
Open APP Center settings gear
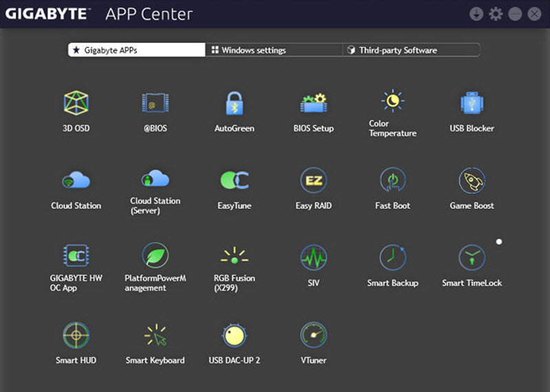tap(495, 14)
